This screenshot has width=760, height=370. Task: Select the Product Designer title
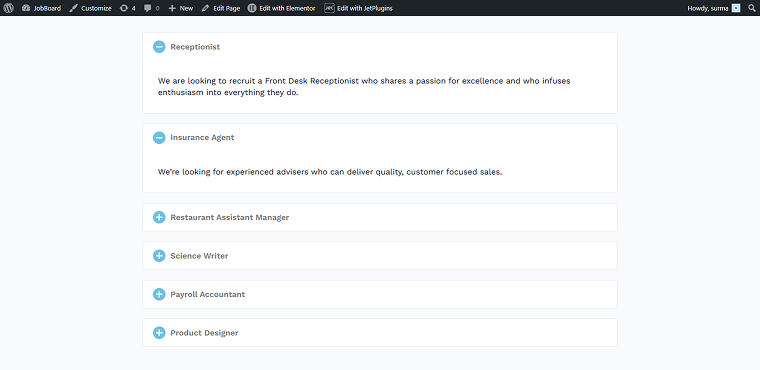pos(204,333)
